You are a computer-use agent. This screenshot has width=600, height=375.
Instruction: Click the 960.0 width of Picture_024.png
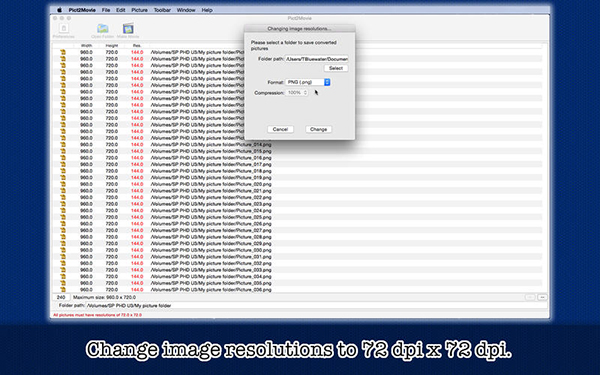(x=86, y=210)
